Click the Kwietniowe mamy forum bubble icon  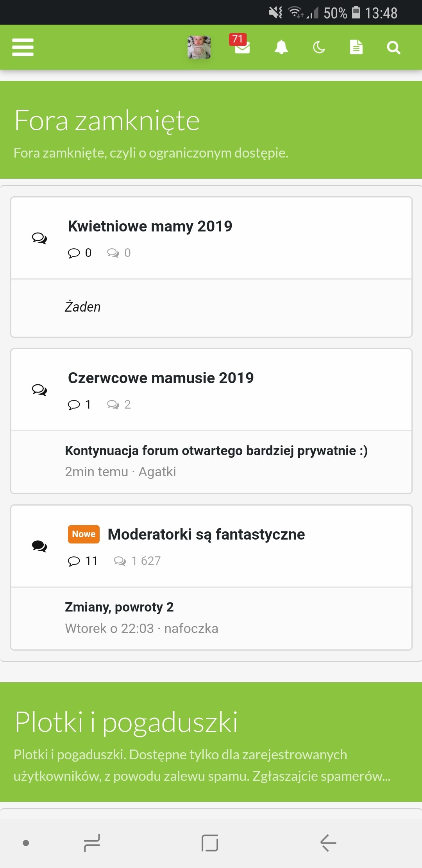39,238
